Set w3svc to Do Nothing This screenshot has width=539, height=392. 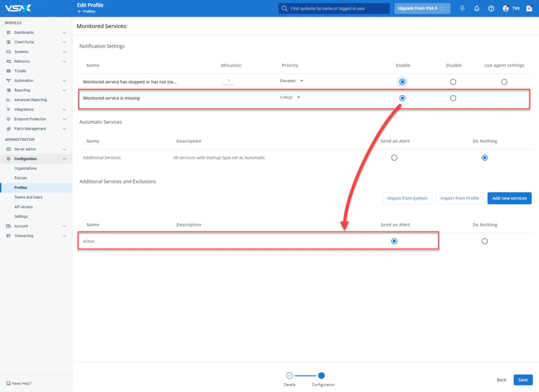tap(485, 241)
